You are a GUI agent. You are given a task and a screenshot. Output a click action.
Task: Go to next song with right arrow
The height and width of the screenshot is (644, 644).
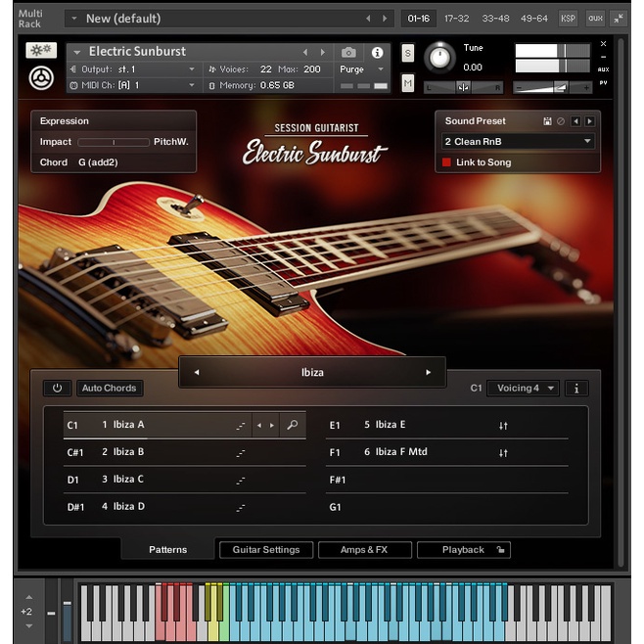428,372
